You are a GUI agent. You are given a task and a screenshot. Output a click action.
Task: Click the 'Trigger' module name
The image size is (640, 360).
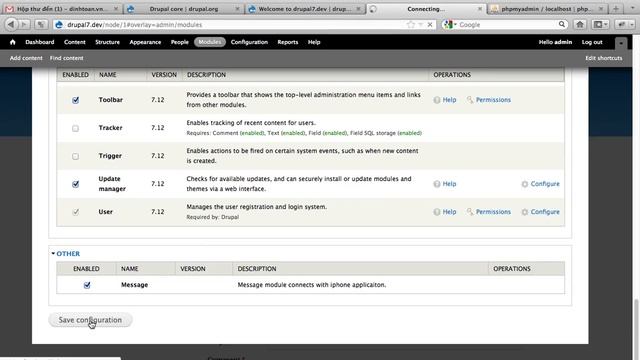point(110,156)
